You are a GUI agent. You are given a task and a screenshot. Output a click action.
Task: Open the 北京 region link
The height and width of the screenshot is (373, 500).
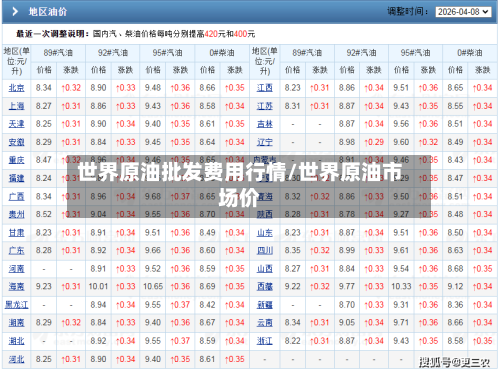(x=16, y=88)
